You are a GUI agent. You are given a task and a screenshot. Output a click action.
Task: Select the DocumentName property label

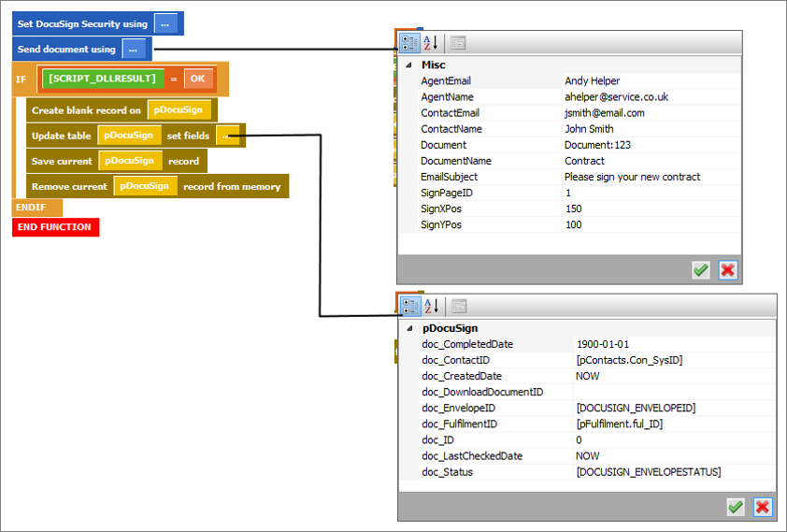[x=456, y=161]
